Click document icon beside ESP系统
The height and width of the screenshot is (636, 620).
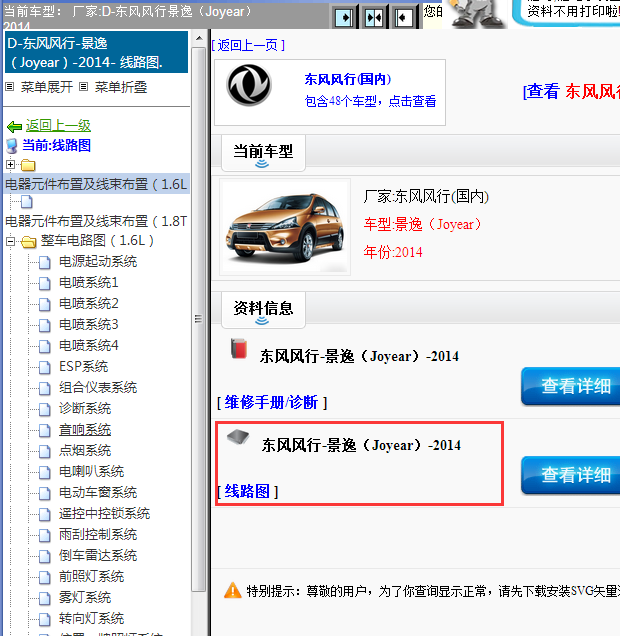(45, 367)
